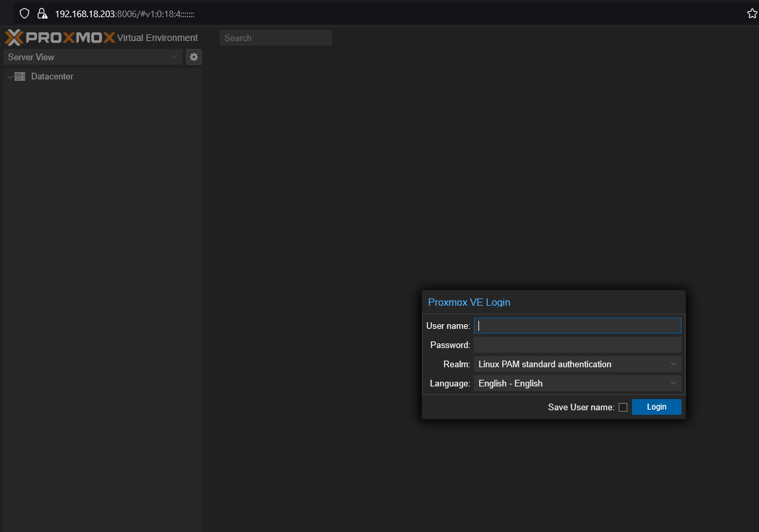Bookmark this page with the star icon
The image size is (759, 532).
[752, 13]
